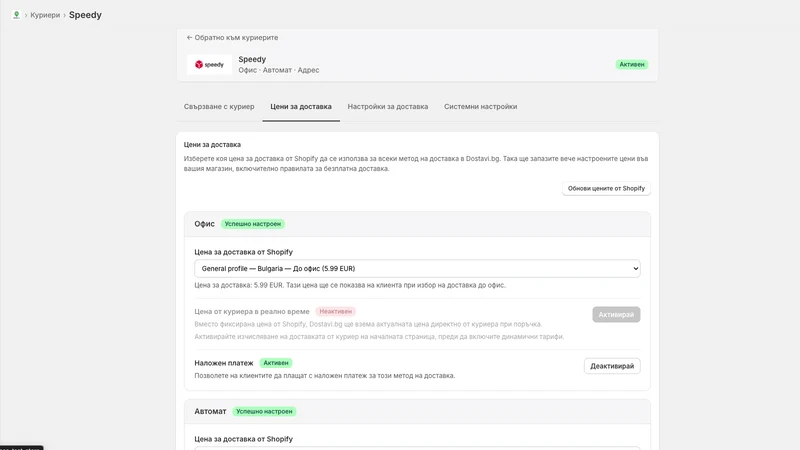Image resolution: width=800 pixels, height=450 pixels.
Task: Click Успешно настроен badge next to Офис
Action: click(253, 224)
